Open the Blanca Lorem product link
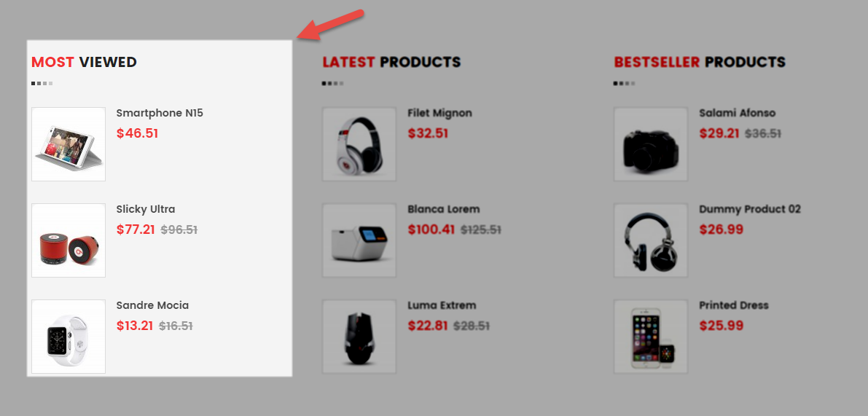This screenshot has height=416, width=868. point(443,210)
